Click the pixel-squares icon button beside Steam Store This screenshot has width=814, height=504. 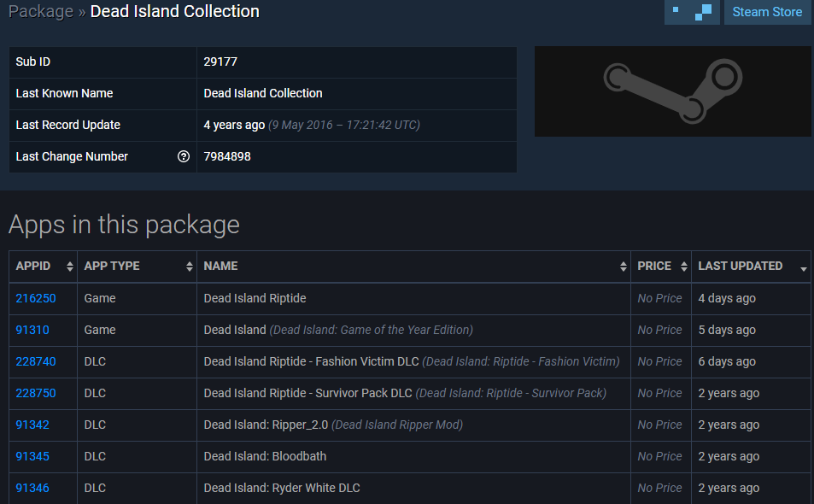point(692,12)
